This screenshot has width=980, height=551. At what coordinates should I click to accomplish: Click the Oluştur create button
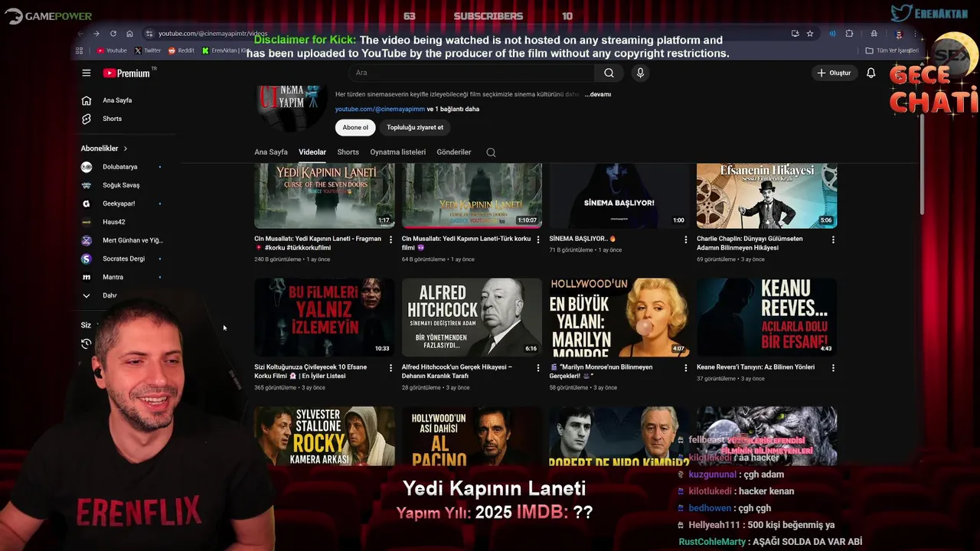(x=834, y=73)
